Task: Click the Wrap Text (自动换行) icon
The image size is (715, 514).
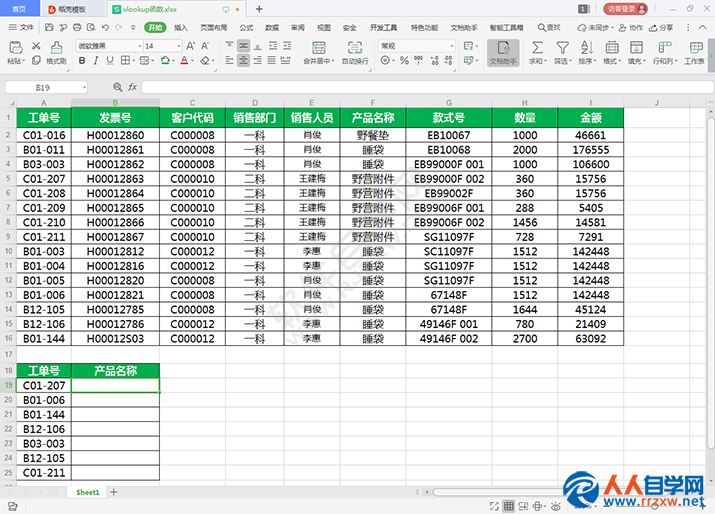Action: [x=355, y=47]
